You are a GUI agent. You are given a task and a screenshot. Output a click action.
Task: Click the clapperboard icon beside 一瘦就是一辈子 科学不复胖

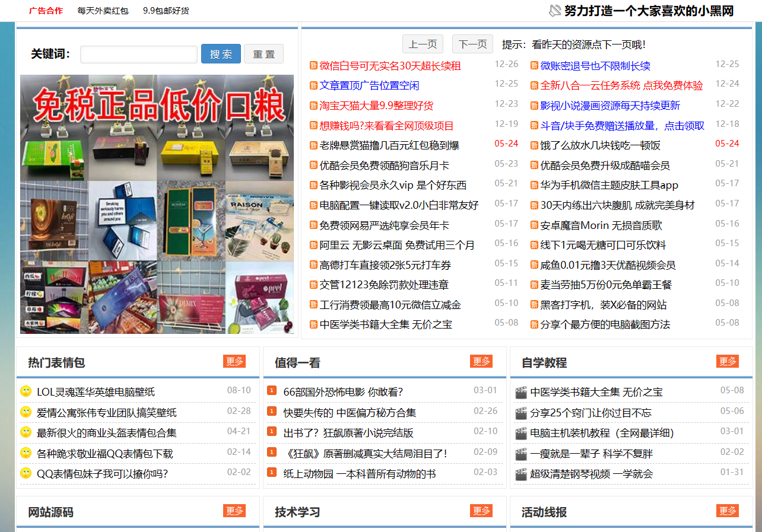click(521, 454)
